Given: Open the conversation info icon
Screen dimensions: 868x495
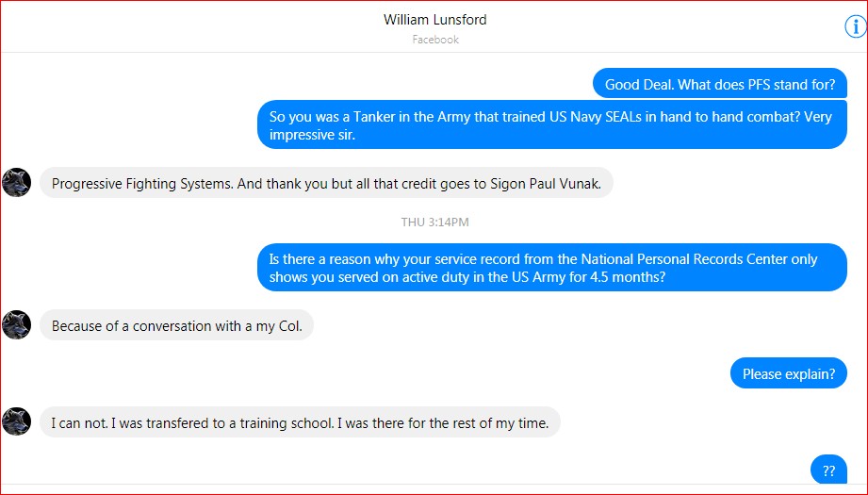Looking at the screenshot, I should coord(854,27).
